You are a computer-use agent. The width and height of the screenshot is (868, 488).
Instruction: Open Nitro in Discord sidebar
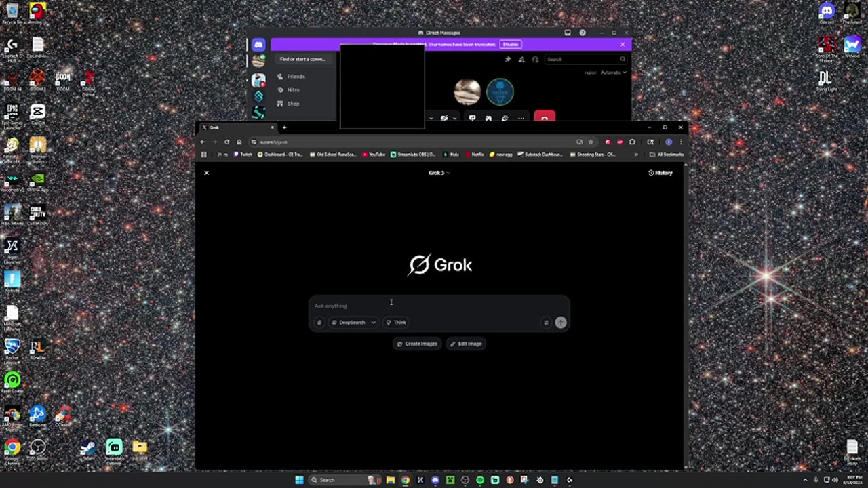(292, 90)
